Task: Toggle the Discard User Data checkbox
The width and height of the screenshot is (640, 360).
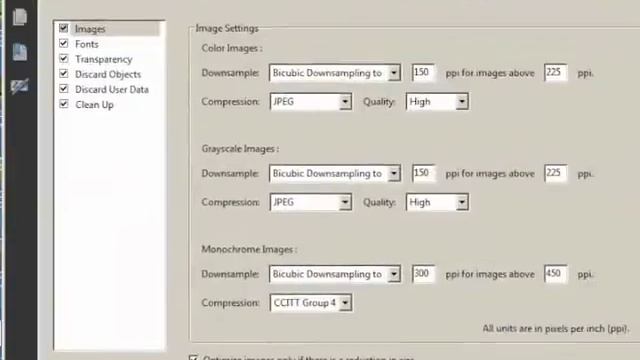Action: (63, 89)
